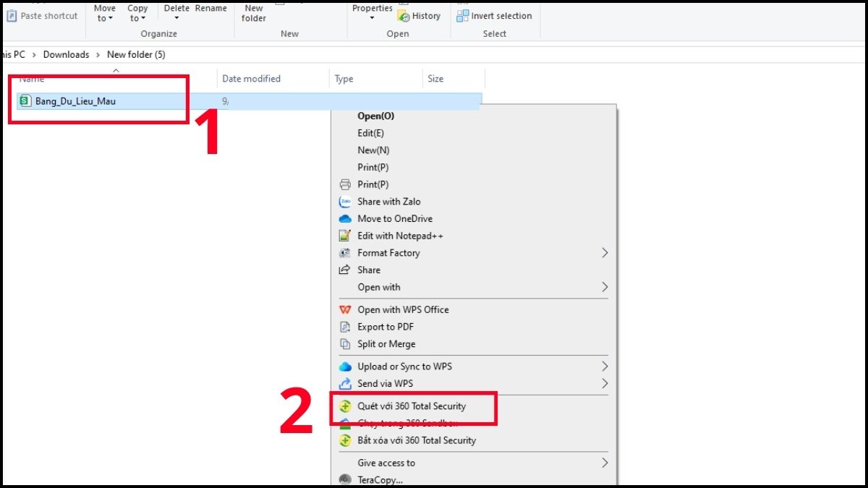Click the Zalo icon for Share with Zalo

345,202
